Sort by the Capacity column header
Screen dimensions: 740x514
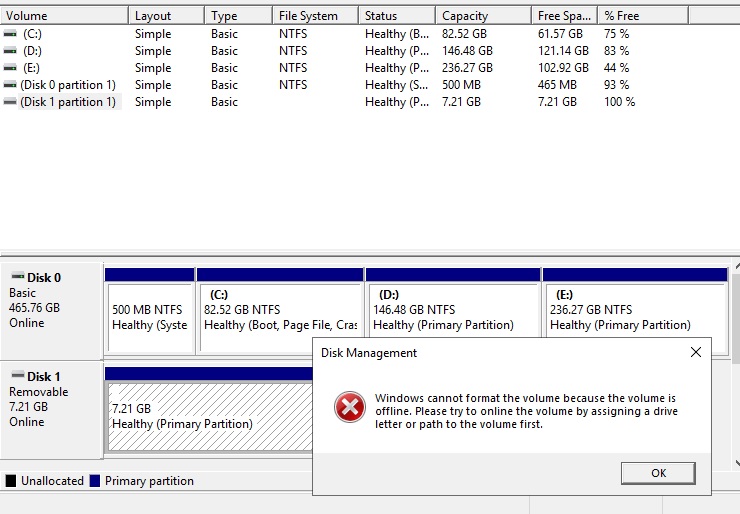point(484,16)
